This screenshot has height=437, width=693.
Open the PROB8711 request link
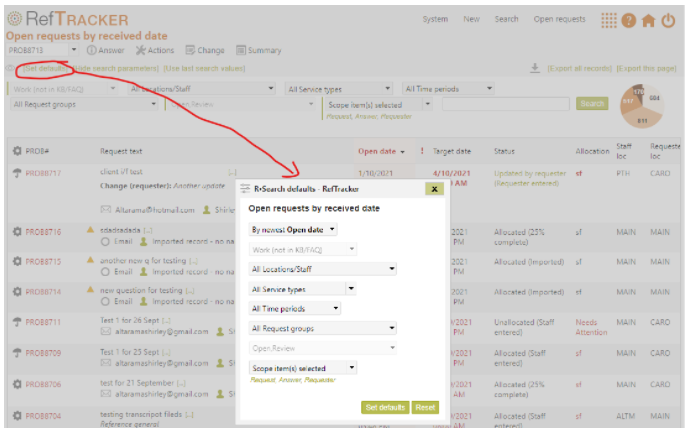43,322
